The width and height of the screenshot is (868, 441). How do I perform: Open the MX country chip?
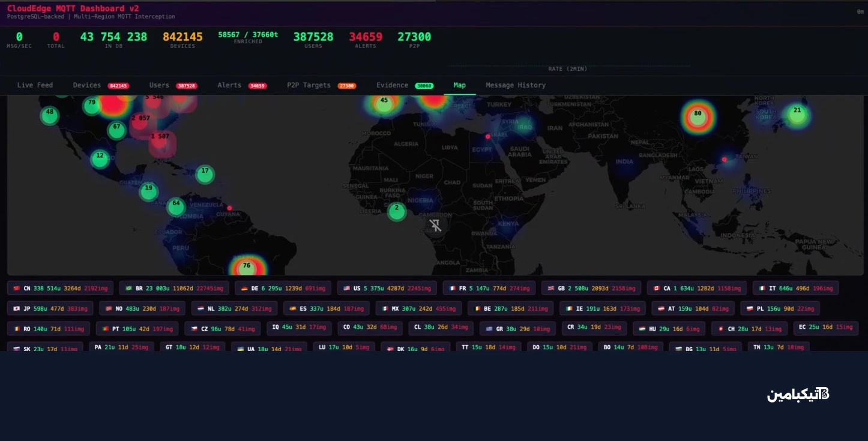pos(419,309)
